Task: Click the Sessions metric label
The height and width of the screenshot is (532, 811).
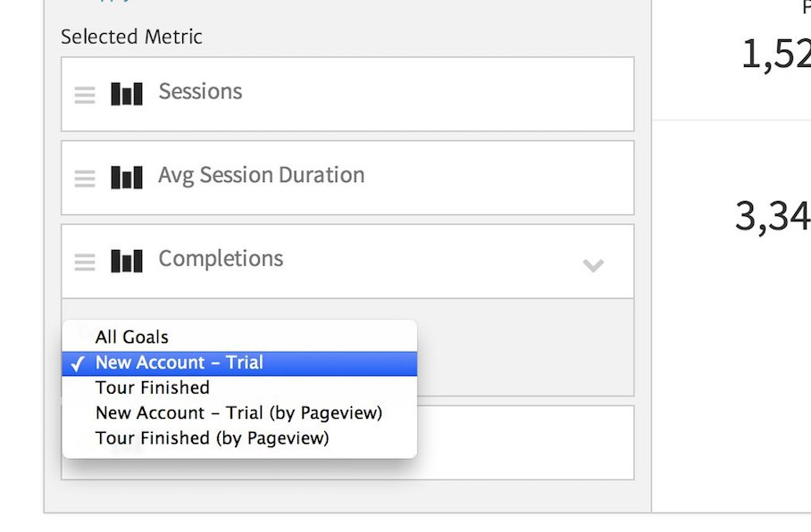Action: coord(200,92)
